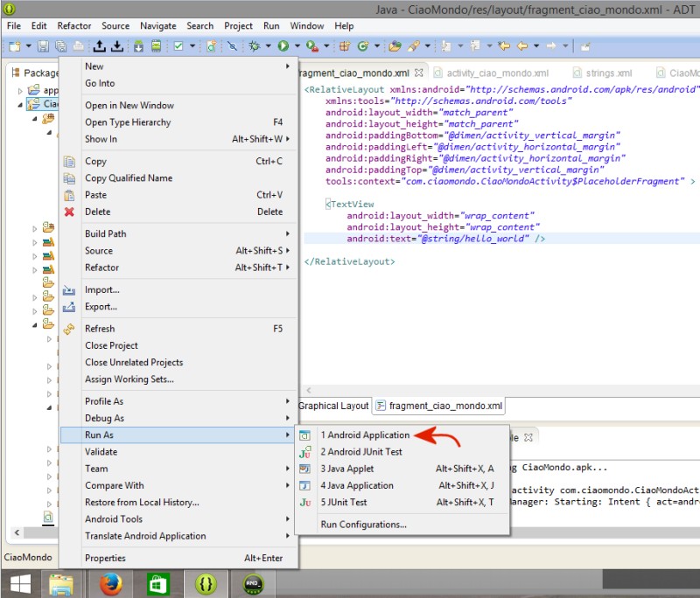The image size is (700, 598).
Task: Click the Search pen toolbar icon
Action: point(414,46)
